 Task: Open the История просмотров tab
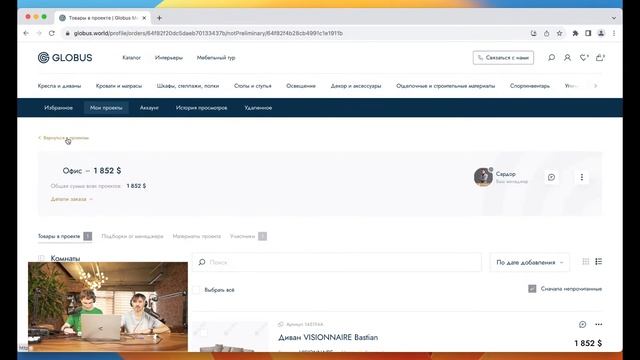tap(202, 108)
